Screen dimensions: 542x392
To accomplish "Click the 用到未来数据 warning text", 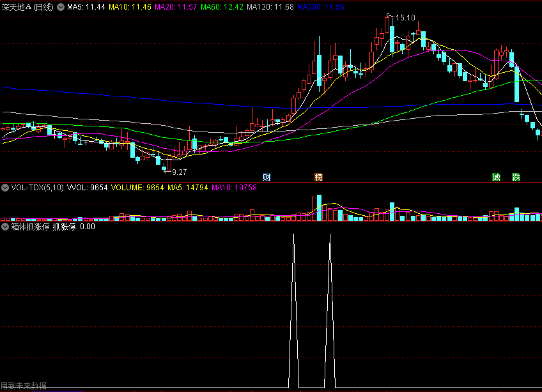I will tap(24, 386).
